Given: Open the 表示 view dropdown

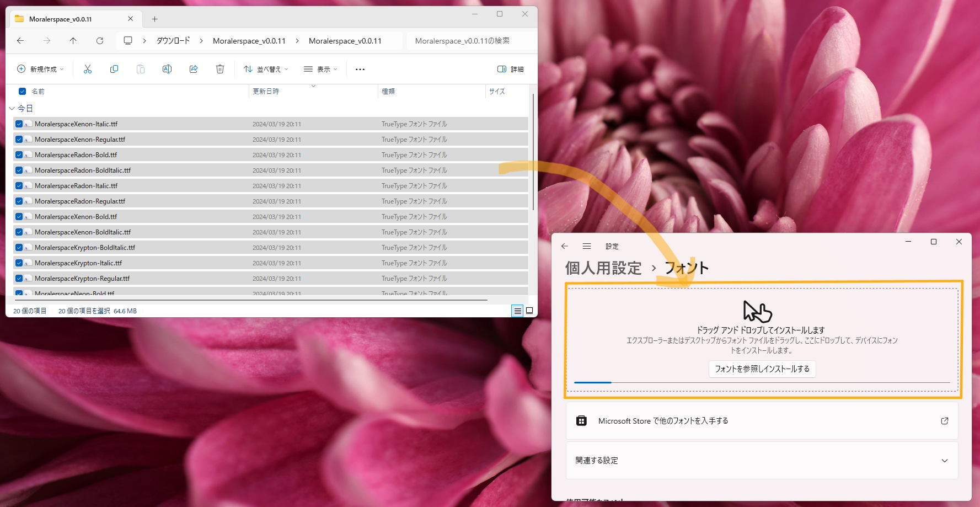Looking at the screenshot, I should pos(320,69).
